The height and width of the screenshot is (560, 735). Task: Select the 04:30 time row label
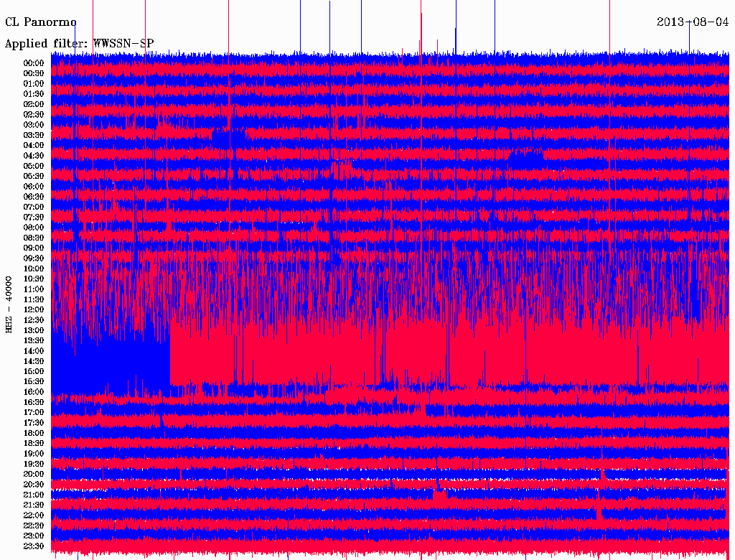(x=34, y=156)
